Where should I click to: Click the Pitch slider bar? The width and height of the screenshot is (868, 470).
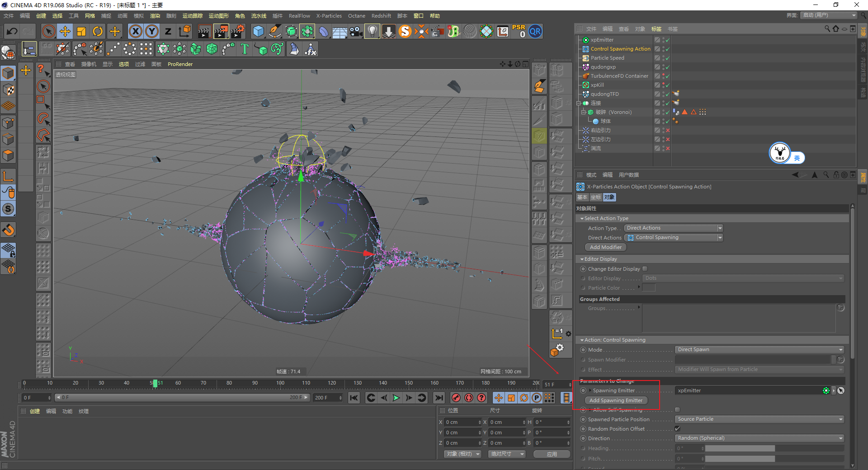[x=774, y=459]
